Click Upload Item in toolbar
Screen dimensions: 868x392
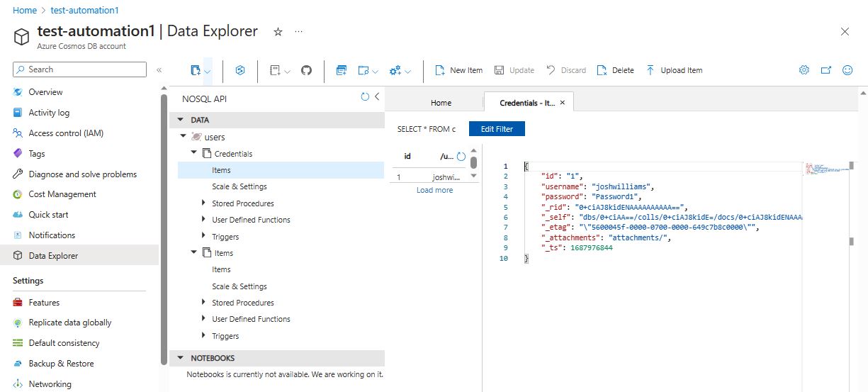point(674,70)
